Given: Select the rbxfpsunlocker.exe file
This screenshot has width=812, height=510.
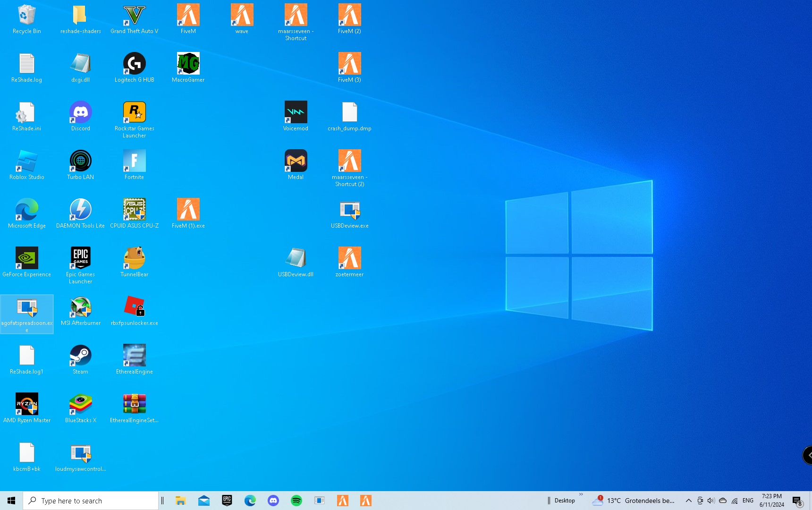Looking at the screenshot, I should click(135, 311).
